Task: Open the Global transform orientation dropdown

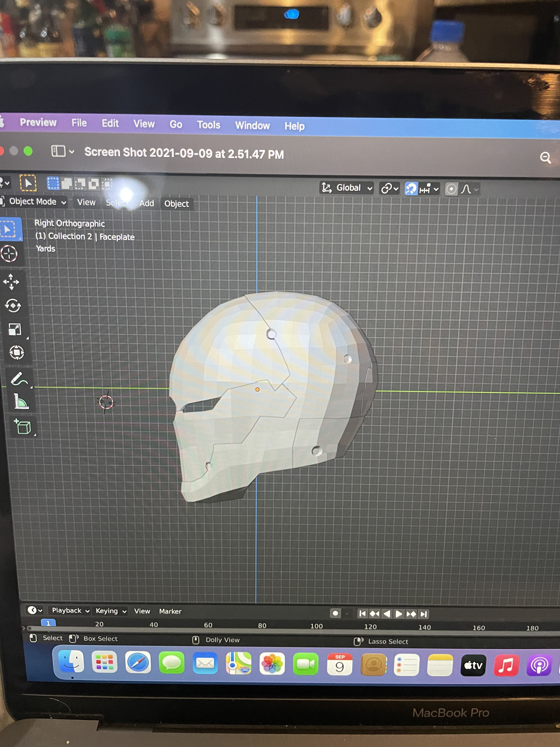Action: (347, 188)
